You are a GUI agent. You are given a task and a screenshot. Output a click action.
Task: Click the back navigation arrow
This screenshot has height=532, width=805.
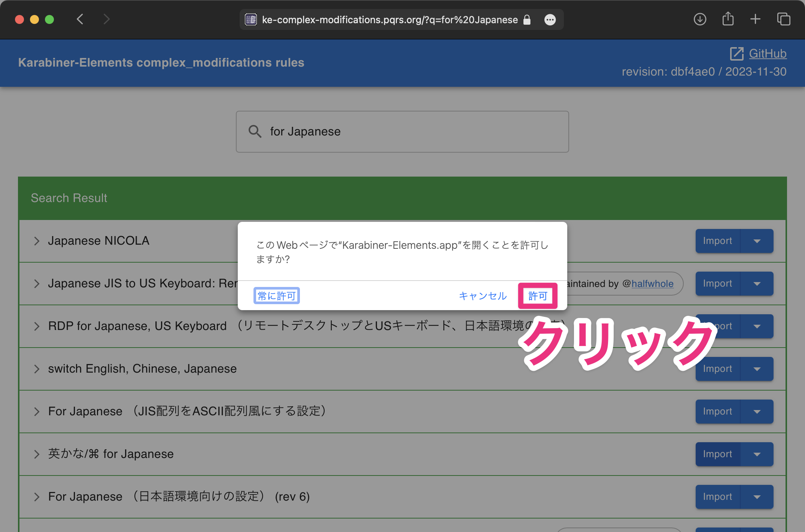[80, 19]
